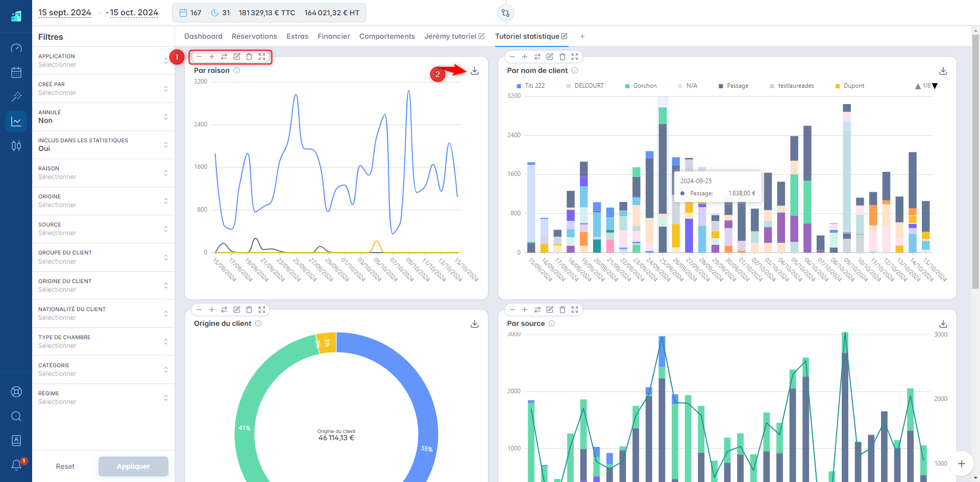This screenshot has width=980, height=482.
Task: Change the start date 15 sept. 2024
Action: point(65,13)
